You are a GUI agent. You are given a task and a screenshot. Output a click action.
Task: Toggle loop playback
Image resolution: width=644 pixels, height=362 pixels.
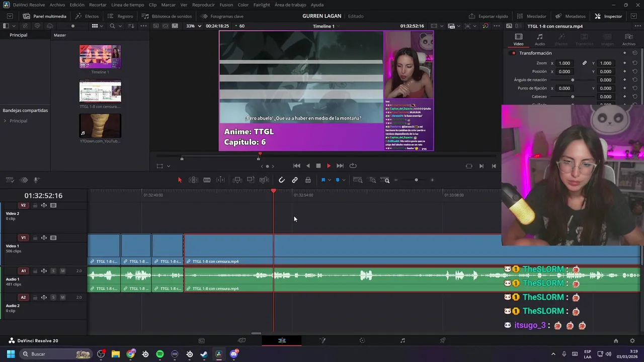click(353, 166)
